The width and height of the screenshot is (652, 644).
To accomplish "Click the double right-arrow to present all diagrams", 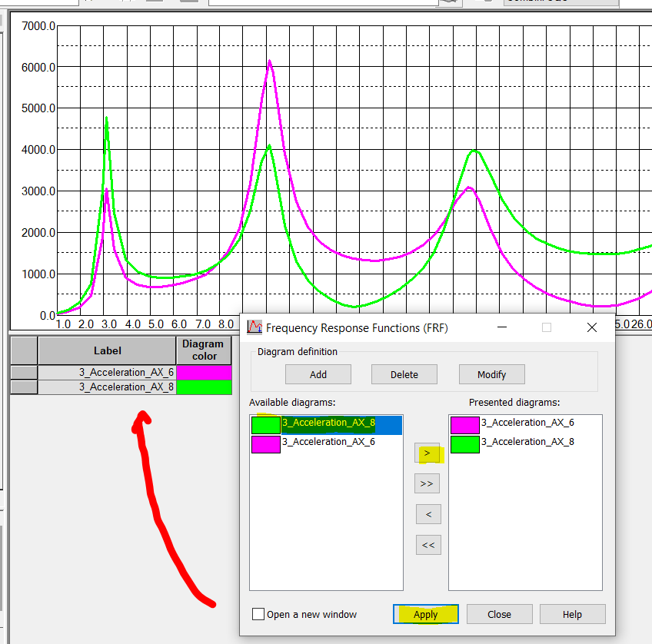I will pyautogui.click(x=428, y=483).
